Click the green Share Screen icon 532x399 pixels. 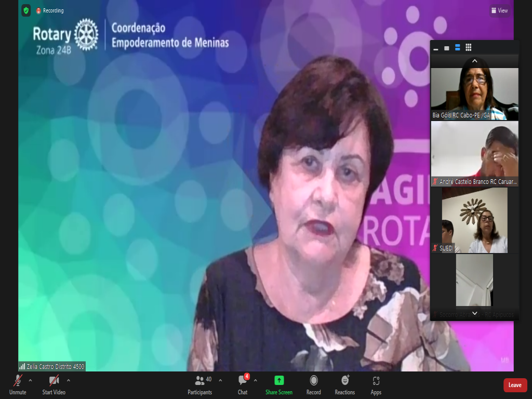tap(279, 380)
